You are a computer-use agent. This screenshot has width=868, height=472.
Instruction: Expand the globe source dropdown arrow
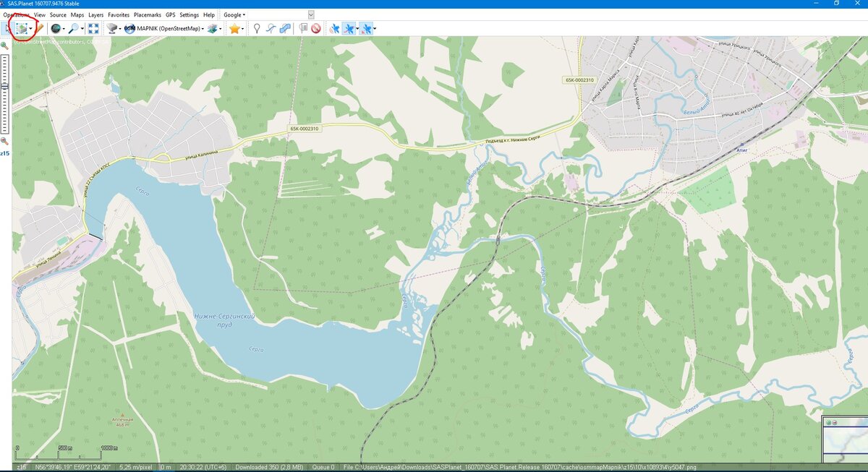pos(64,29)
